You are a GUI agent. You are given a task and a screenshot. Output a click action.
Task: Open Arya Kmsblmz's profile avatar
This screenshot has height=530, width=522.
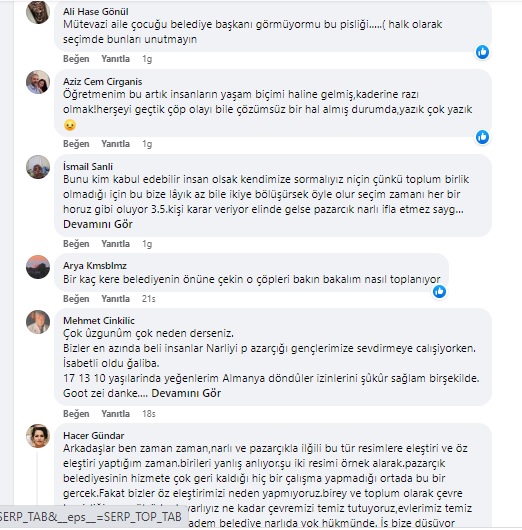[x=38, y=267]
